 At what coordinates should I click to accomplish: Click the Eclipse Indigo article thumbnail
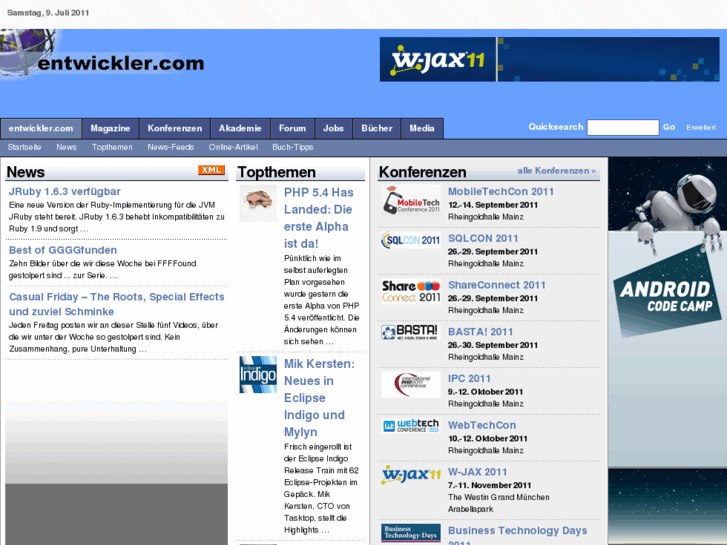pos(258,374)
